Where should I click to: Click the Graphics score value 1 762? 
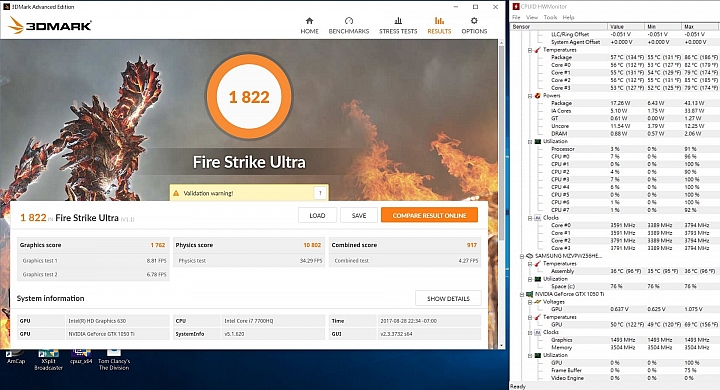point(158,245)
